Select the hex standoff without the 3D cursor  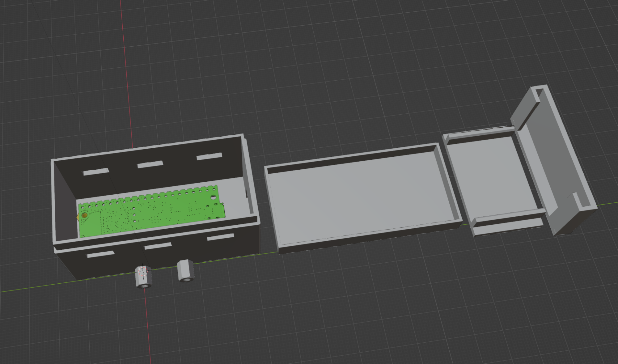(x=185, y=271)
